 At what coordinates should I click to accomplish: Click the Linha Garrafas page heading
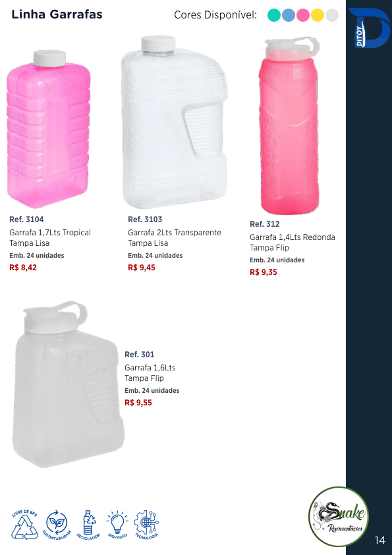pos(57,15)
